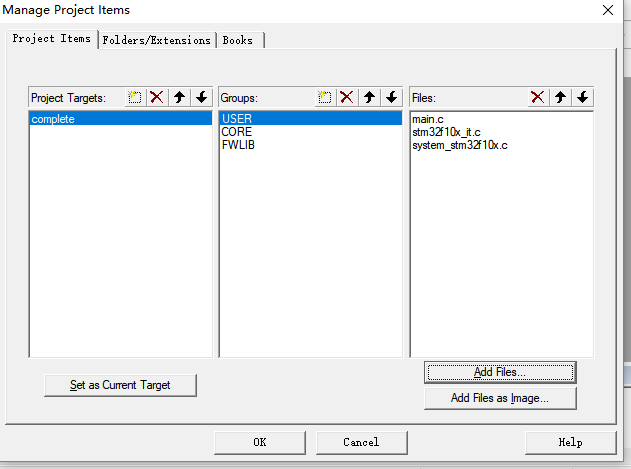Open Help for this dialog
The height and width of the screenshot is (469, 631).
(x=571, y=442)
